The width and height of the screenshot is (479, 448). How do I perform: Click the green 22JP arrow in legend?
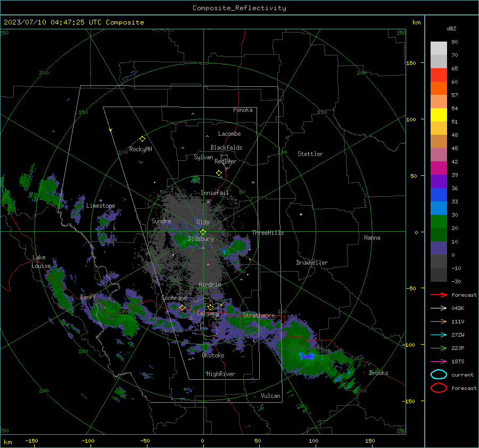click(x=439, y=348)
